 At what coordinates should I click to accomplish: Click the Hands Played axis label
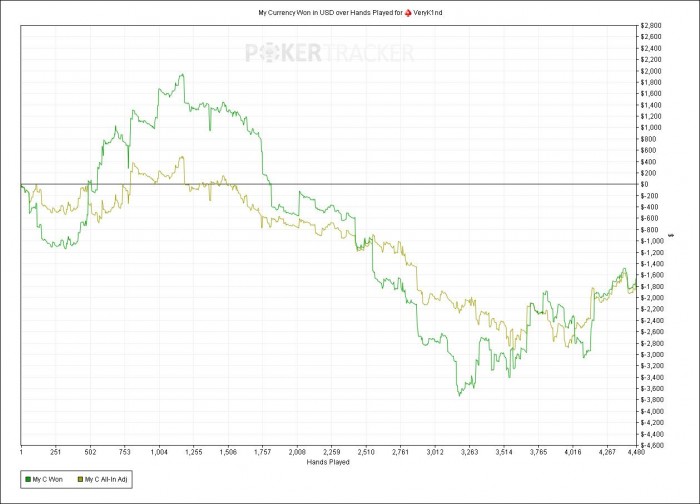click(x=328, y=462)
